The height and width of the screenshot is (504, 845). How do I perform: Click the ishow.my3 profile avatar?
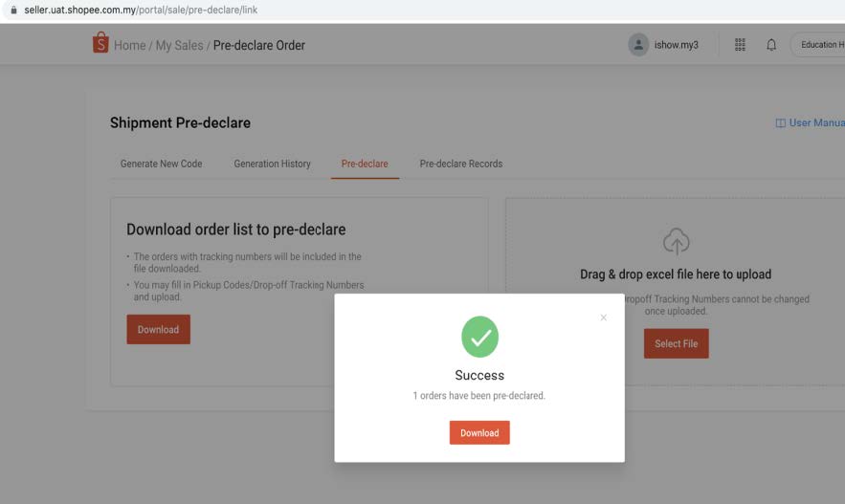point(638,45)
